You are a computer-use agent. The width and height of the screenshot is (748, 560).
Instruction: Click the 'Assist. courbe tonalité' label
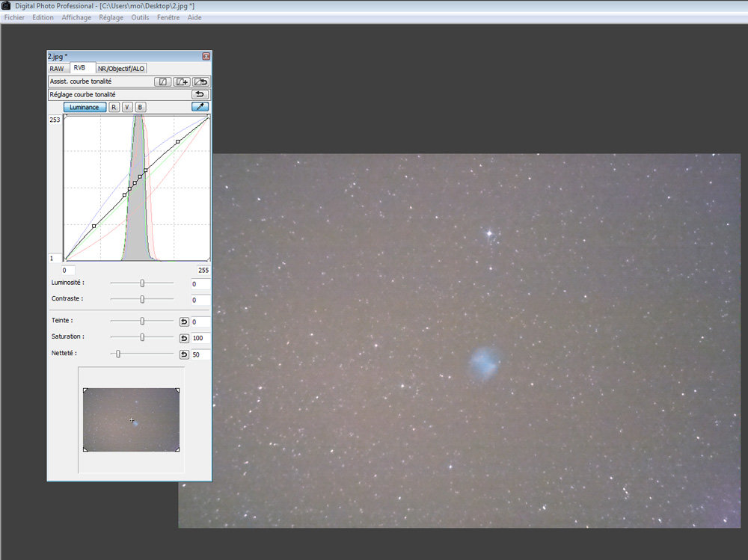pyautogui.click(x=81, y=81)
